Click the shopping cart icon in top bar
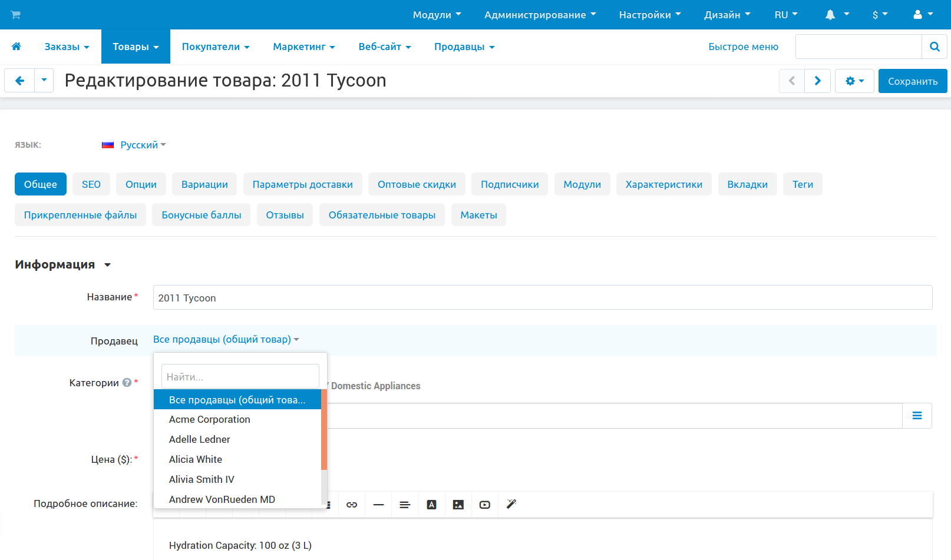The height and width of the screenshot is (560, 951). 16,15
